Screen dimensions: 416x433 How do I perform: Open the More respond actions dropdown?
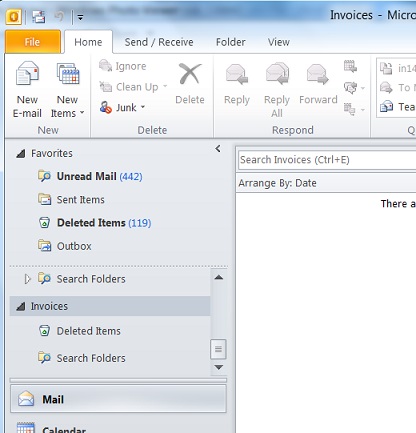[354, 109]
